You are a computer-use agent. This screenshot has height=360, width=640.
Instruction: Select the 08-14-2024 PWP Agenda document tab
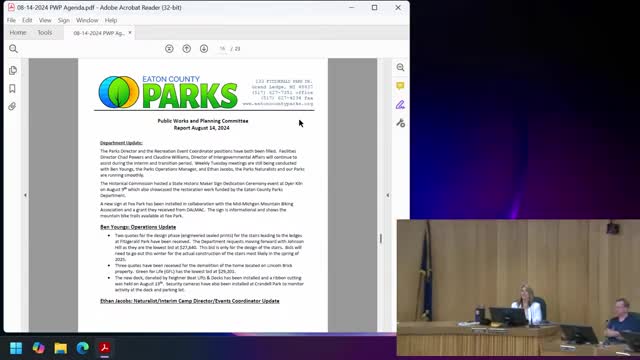[x=99, y=33]
